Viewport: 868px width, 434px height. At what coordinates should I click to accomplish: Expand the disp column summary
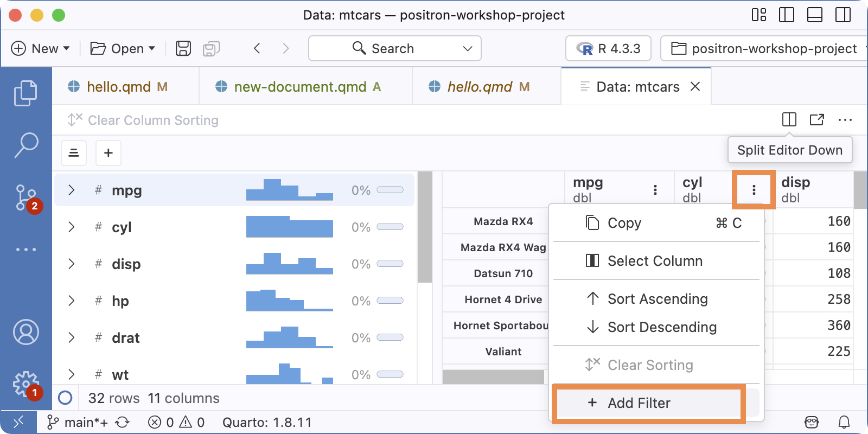[71, 264]
